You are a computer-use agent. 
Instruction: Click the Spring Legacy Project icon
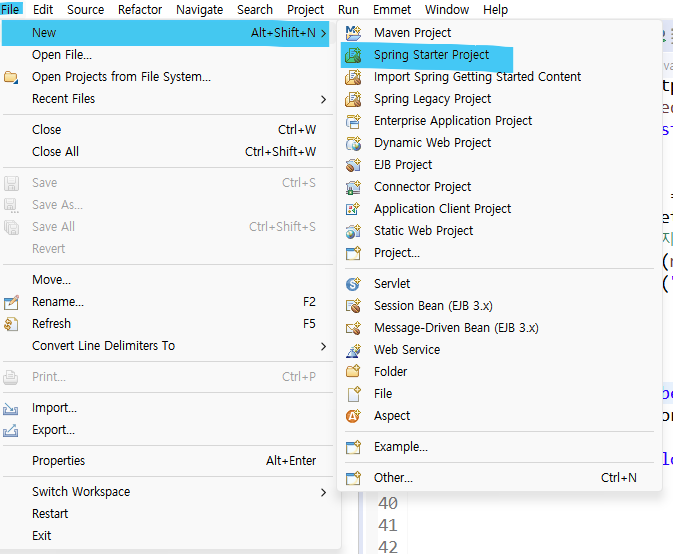click(353, 99)
